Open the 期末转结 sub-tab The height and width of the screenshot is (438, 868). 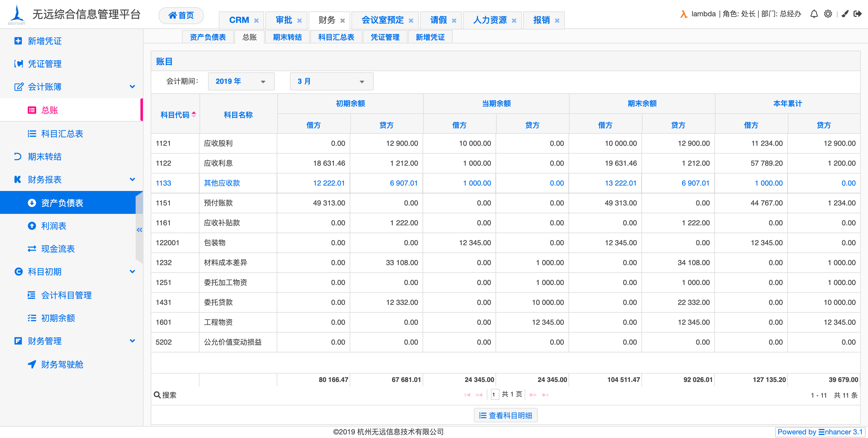287,37
